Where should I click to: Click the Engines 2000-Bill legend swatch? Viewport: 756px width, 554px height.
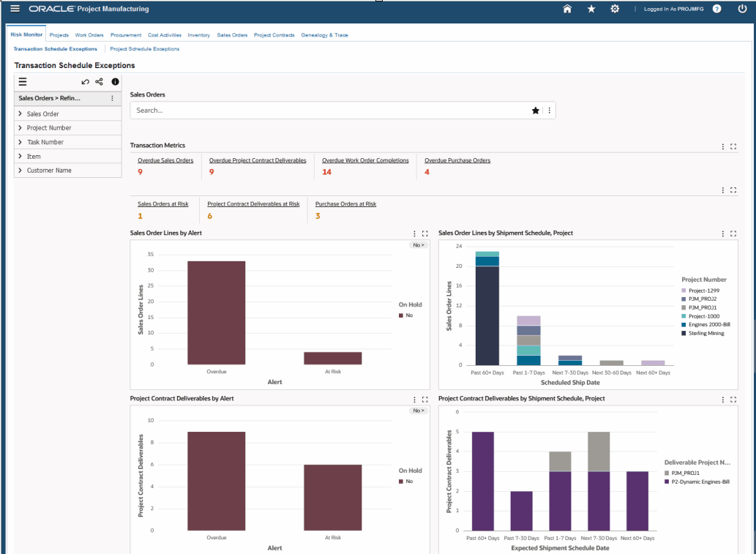(684, 324)
